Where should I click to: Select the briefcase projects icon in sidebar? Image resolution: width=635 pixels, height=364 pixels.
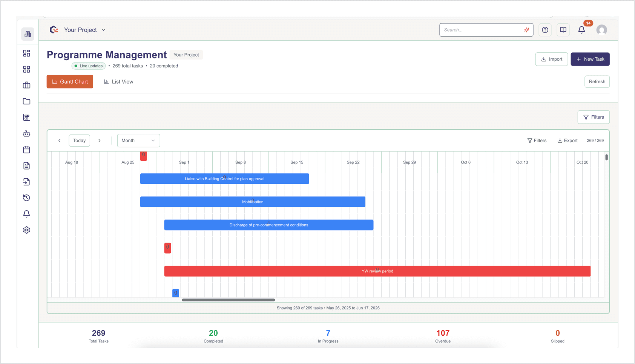[26, 85]
